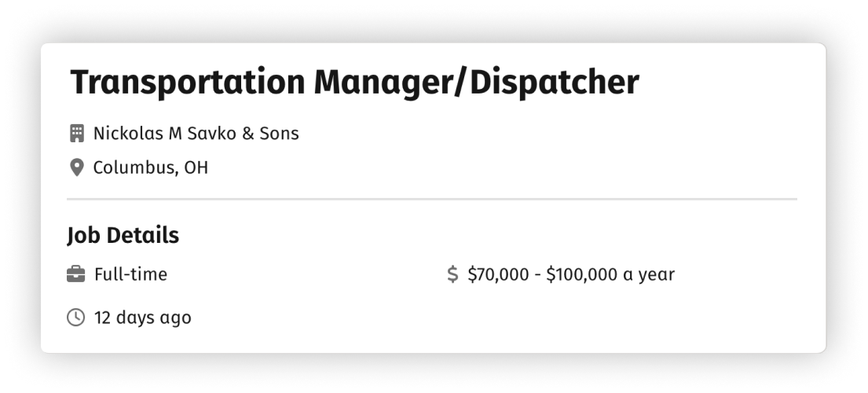
Task: Click the location pin icon
Action: coord(76,167)
